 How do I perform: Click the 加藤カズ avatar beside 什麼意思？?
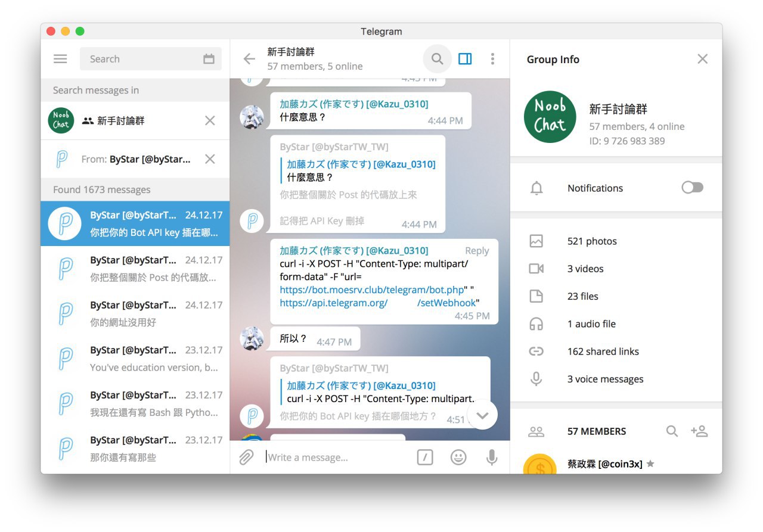click(x=252, y=117)
